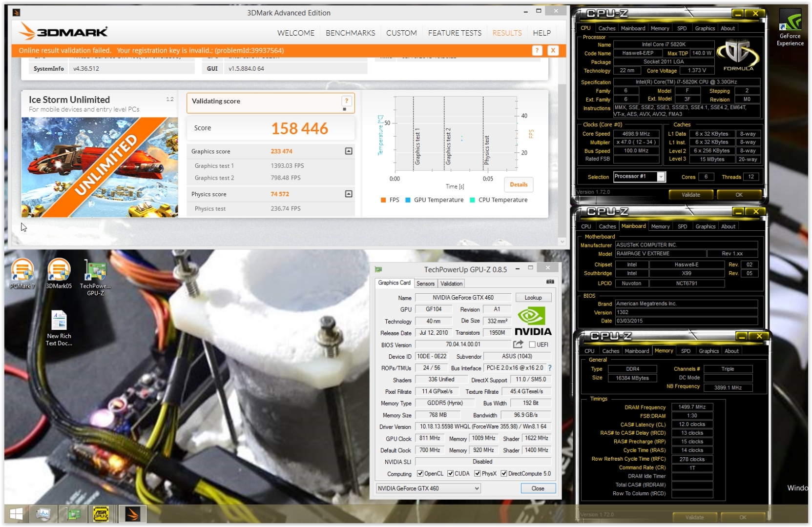Click the CPU Temperature legend swatch
Screen dimensions: 812x527
tap(472, 200)
